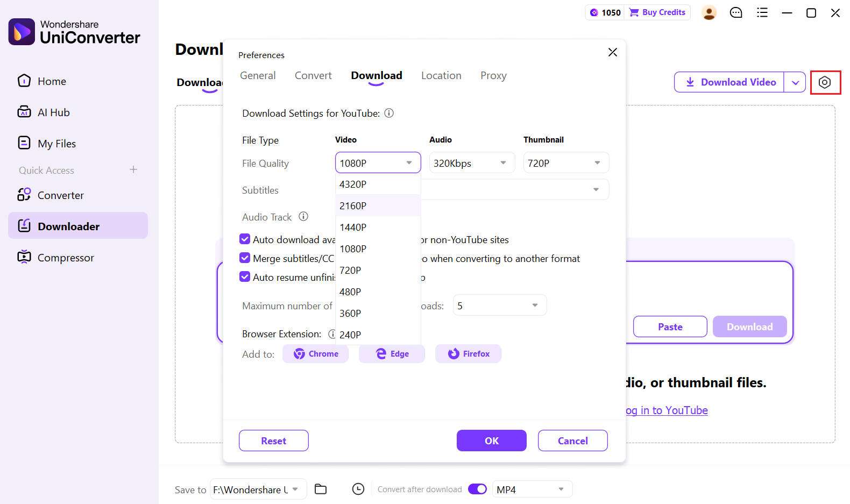
Task: Add new Quick Access item
Action: [133, 169]
